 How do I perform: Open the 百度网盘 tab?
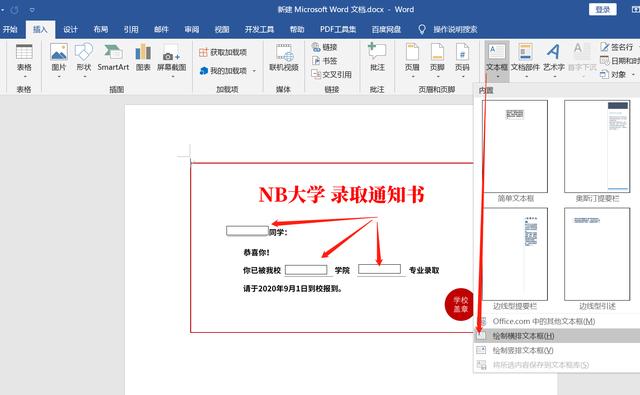click(386, 29)
